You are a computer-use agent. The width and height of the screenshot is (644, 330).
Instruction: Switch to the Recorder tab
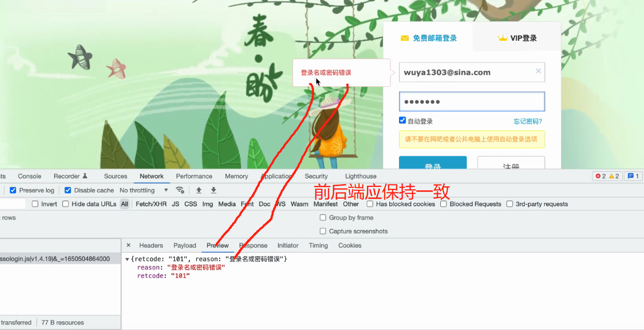71,176
